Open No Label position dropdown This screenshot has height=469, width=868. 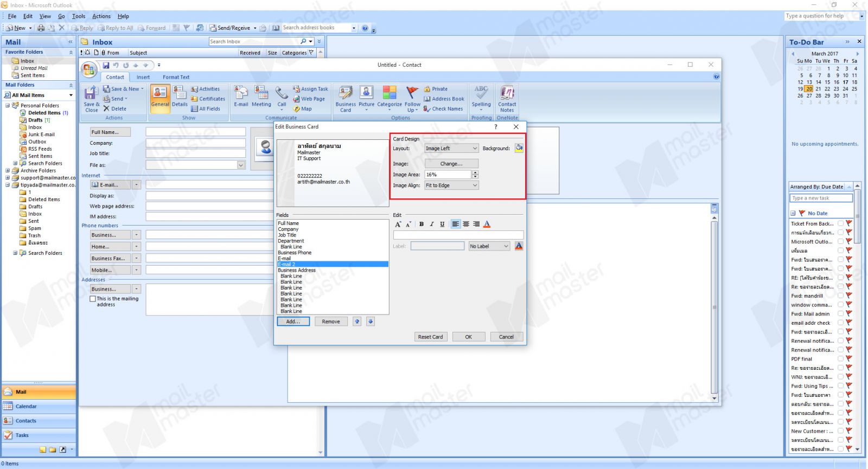pos(489,246)
